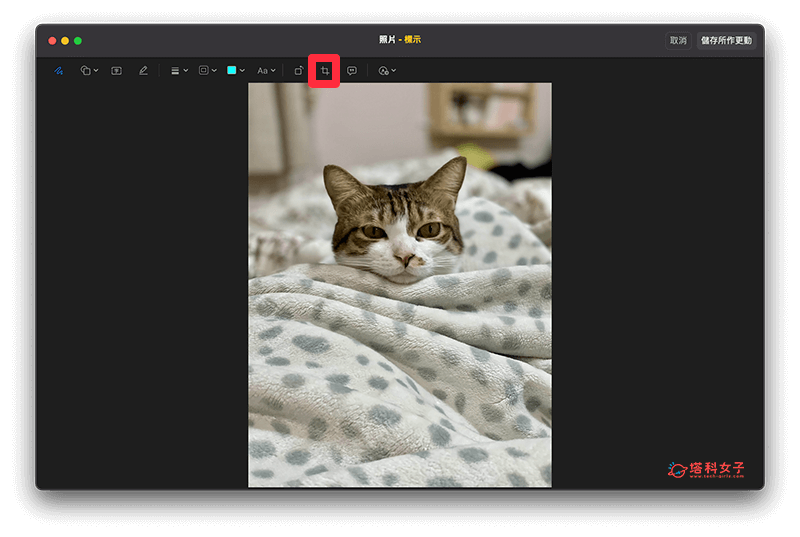Open the line style dropdown

pos(179,71)
